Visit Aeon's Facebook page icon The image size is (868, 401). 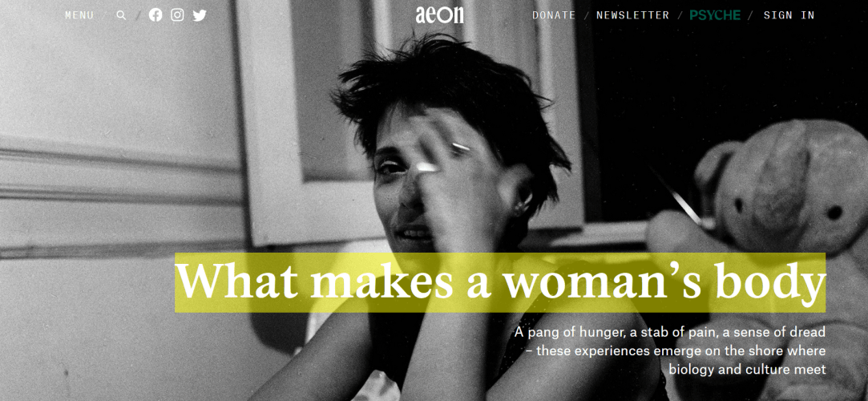[155, 15]
